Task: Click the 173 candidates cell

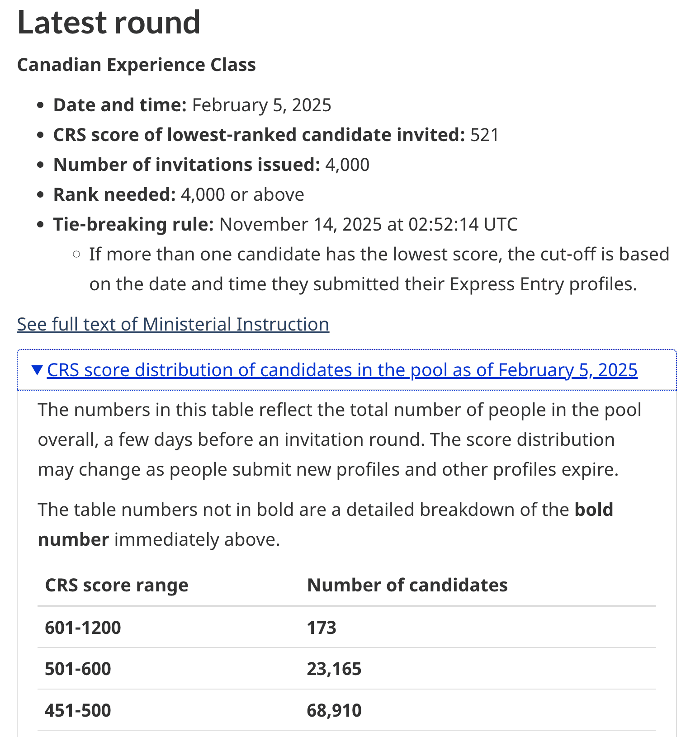Action: click(x=322, y=628)
